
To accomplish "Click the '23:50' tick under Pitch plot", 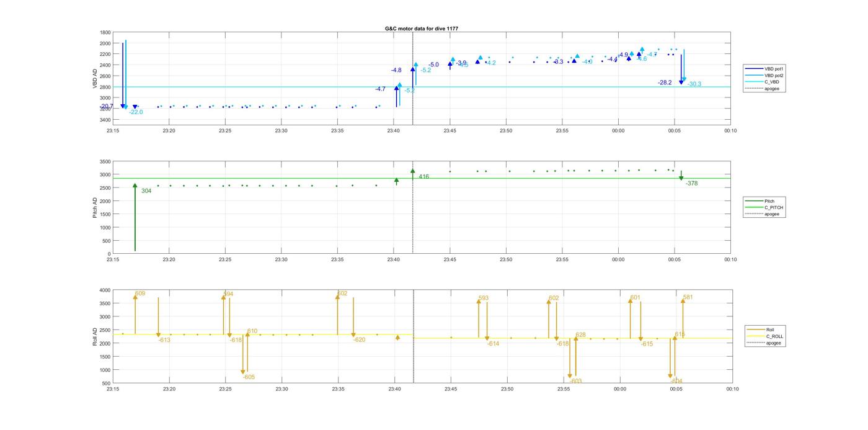I will [x=506, y=260].
